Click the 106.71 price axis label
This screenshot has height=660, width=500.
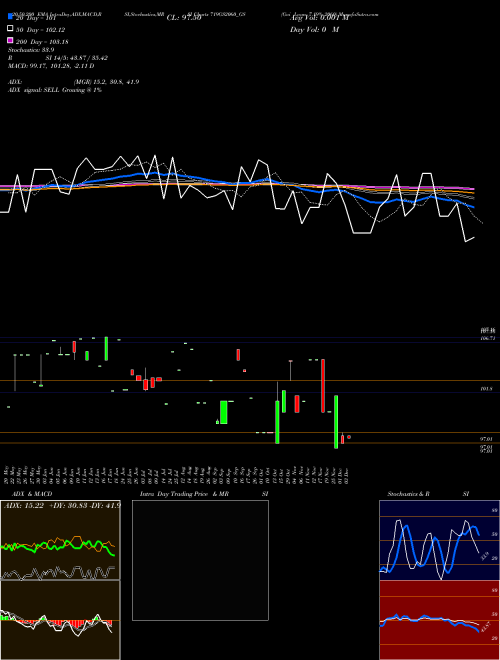click(487, 338)
